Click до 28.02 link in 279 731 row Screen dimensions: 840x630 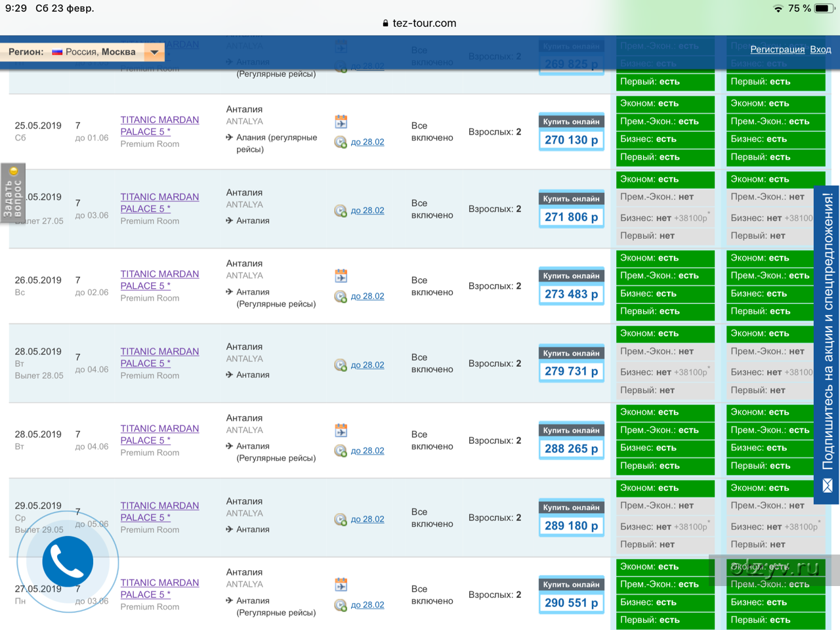[367, 365]
